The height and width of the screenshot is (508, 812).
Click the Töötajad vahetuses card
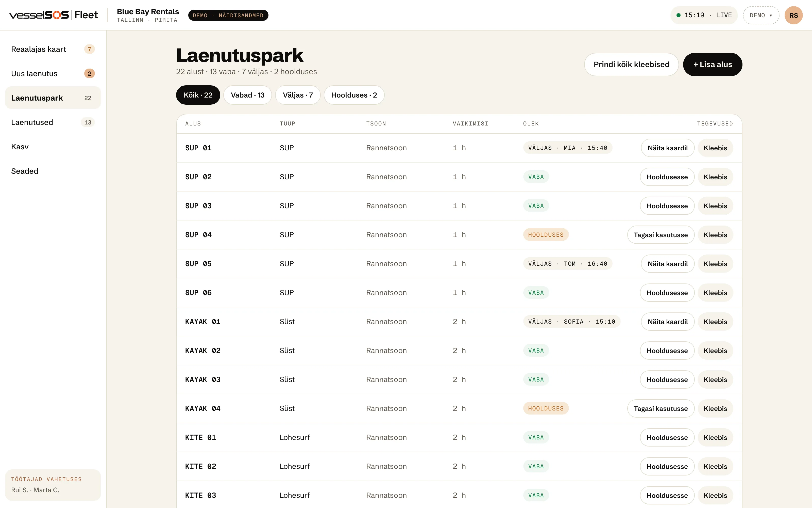[53, 485]
